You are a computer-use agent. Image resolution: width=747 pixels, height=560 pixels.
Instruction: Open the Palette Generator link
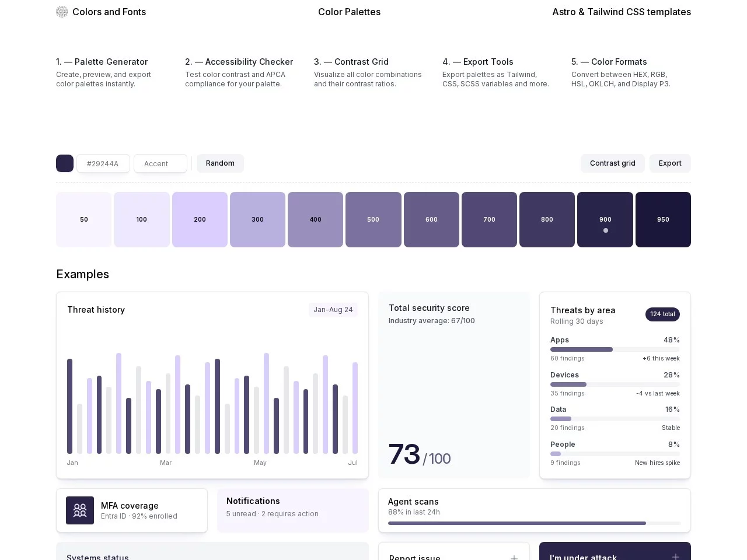[x=102, y=62]
